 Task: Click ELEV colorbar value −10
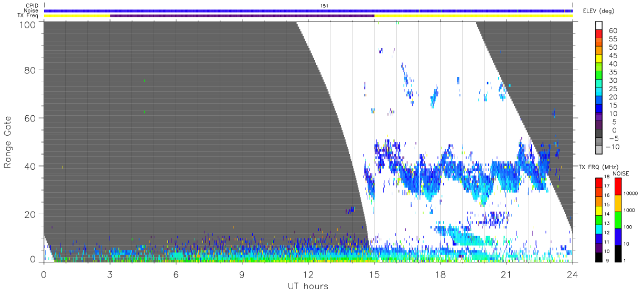point(613,147)
